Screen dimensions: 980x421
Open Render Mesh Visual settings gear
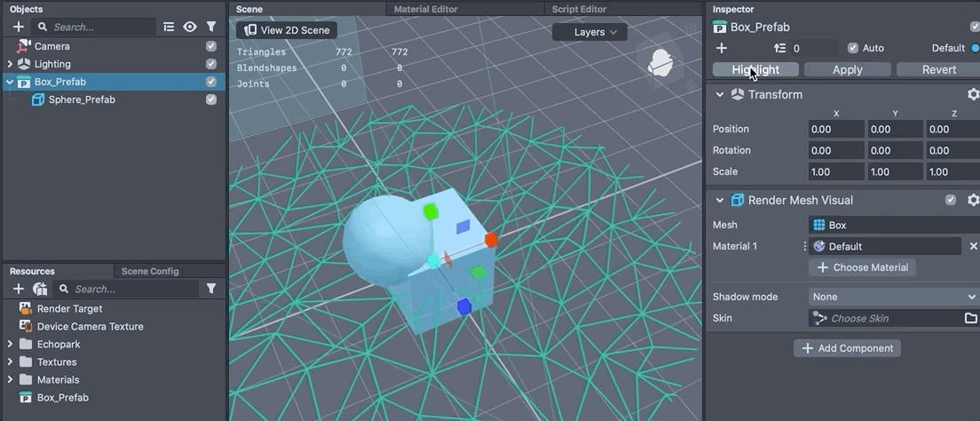point(973,200)
